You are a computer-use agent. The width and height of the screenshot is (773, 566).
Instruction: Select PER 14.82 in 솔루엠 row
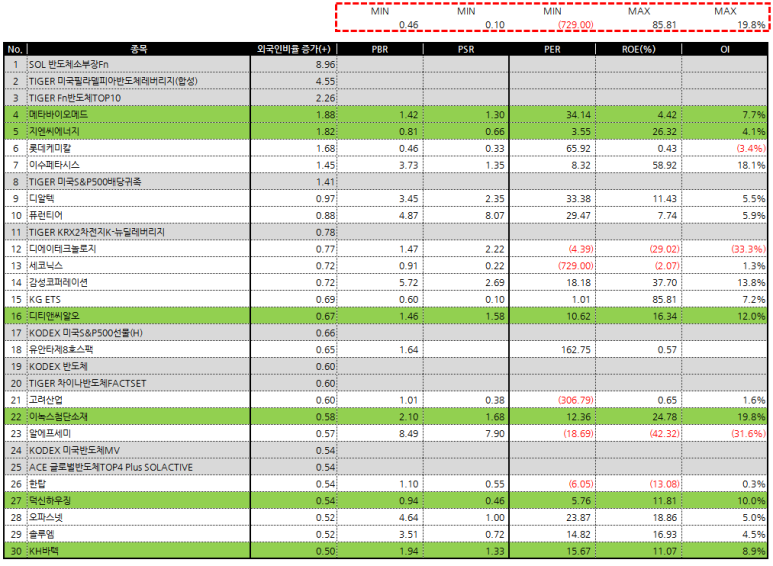pos(578,534)
